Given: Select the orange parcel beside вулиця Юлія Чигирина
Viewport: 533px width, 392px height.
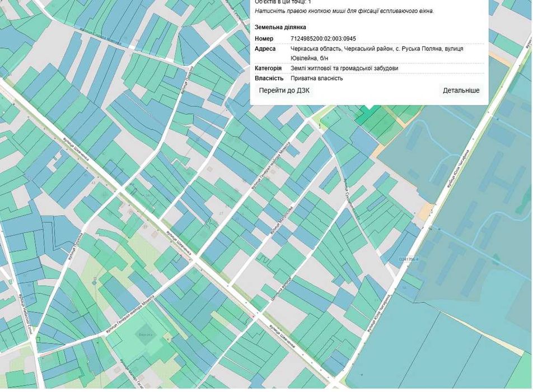Looking at the screenshot, I should [425, 212].
